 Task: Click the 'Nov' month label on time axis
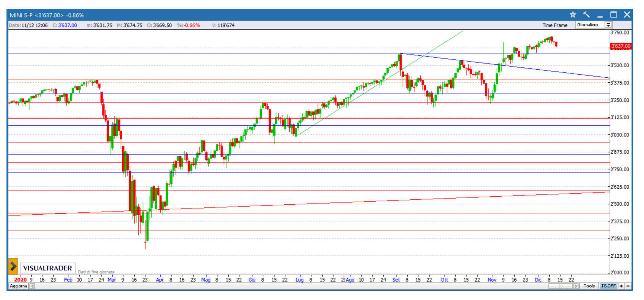coord(492,279)
